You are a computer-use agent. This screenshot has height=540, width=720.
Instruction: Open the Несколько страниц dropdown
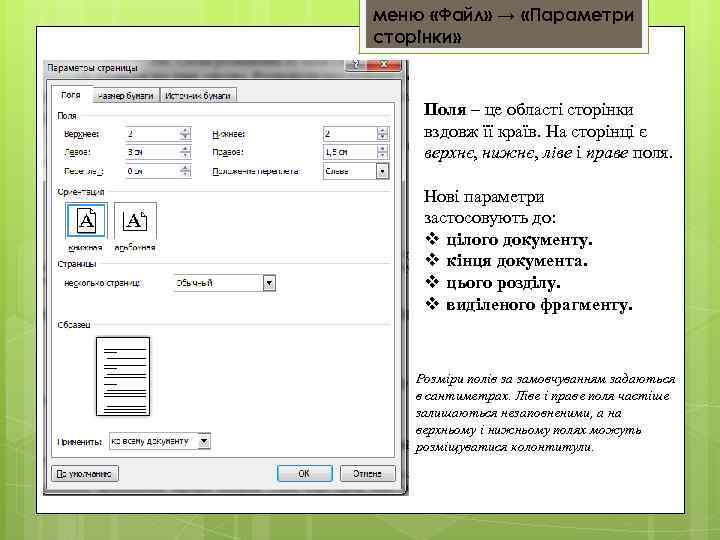point(225,283)
